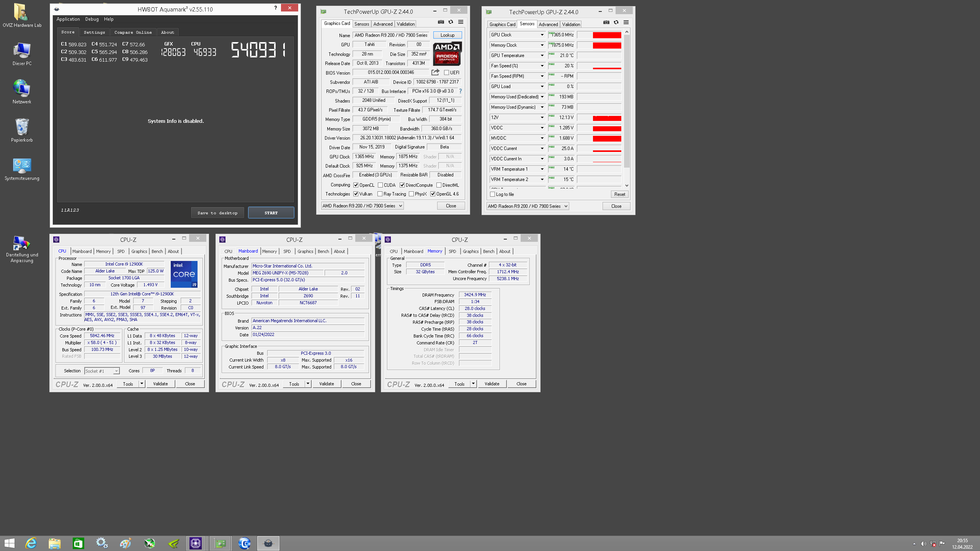Switch to Compare Online tab in Aquamark

[x=133, y=33]
